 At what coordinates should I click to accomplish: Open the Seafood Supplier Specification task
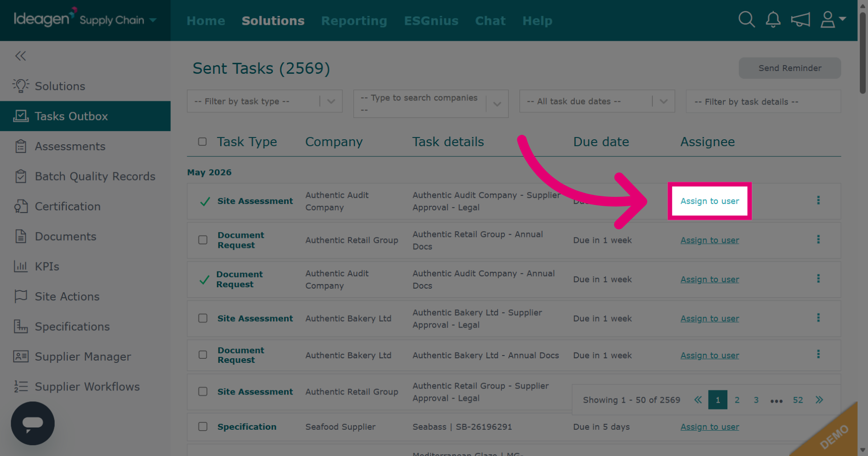tap(247, 427)
